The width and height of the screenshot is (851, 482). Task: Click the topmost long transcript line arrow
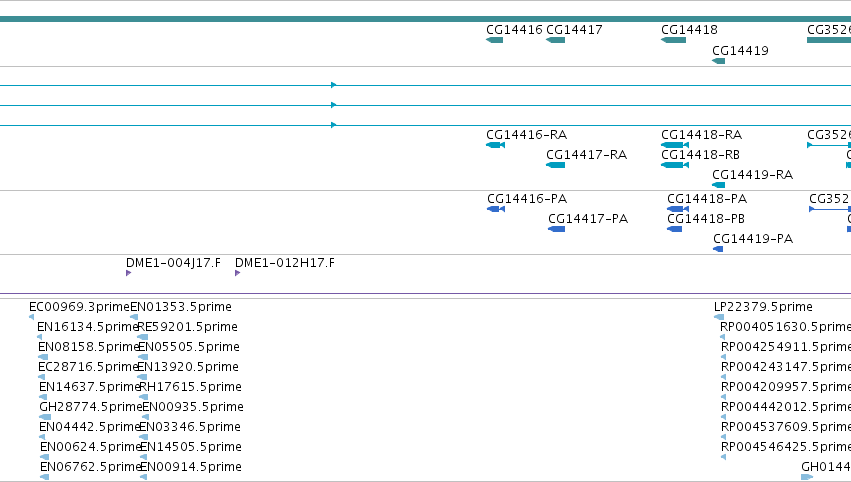point(333,85)
